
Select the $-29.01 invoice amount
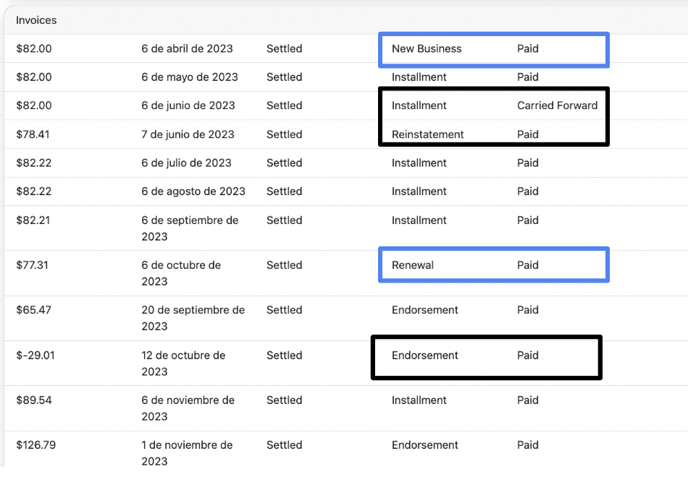(36, 355)
